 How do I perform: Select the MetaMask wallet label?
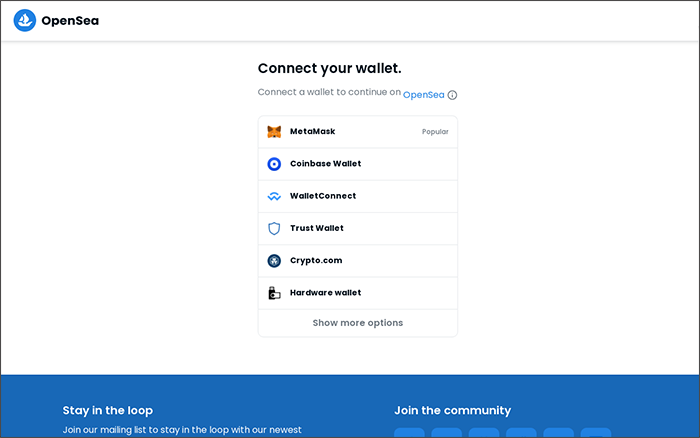click(312, 131)
